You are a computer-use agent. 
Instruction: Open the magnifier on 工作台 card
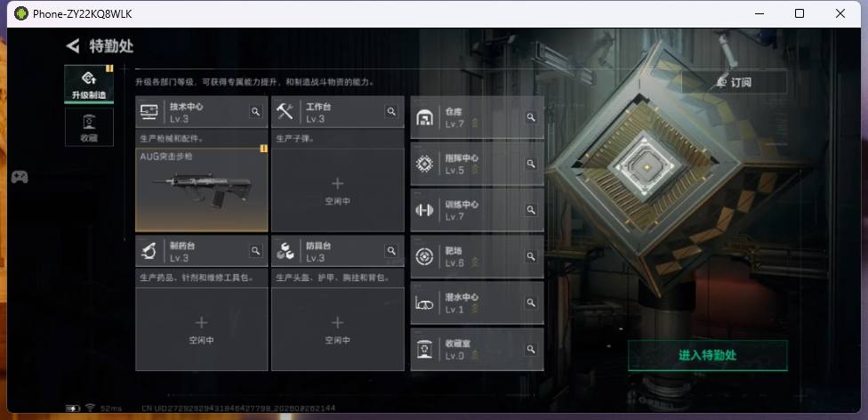click(391, 112)
